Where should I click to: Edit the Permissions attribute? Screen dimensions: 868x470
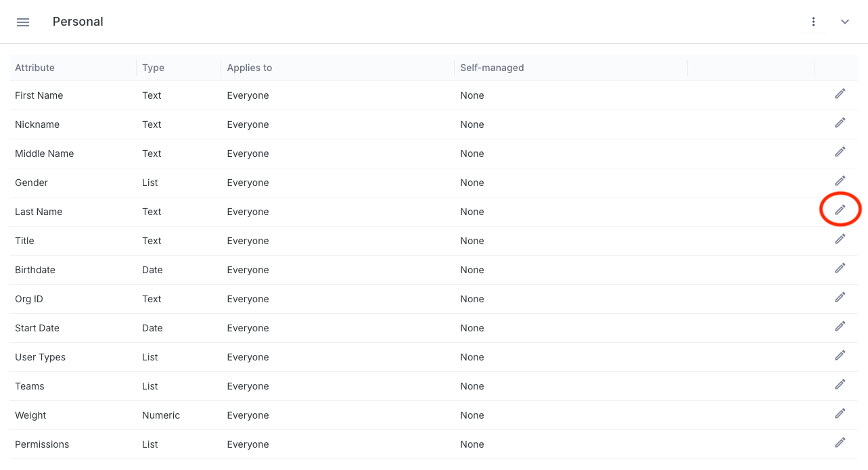840,442
